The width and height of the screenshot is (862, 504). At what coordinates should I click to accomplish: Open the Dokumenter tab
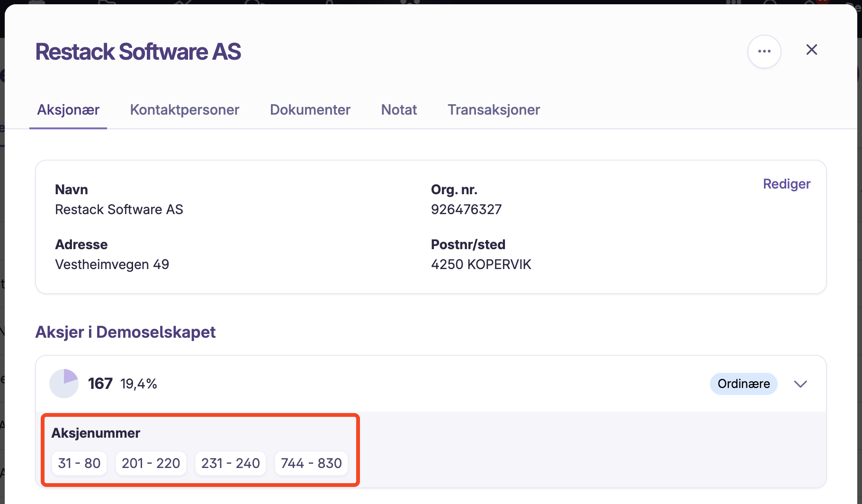point(310,110)
